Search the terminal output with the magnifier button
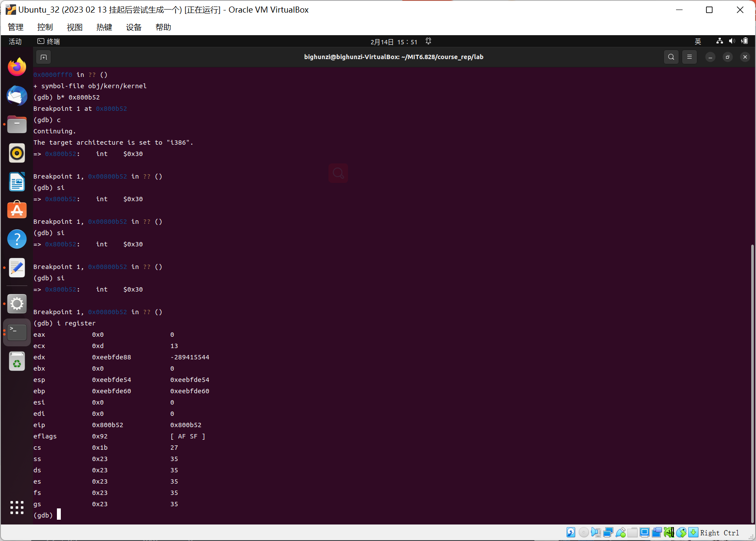This screenshot has height=541, width=756. 671,57
